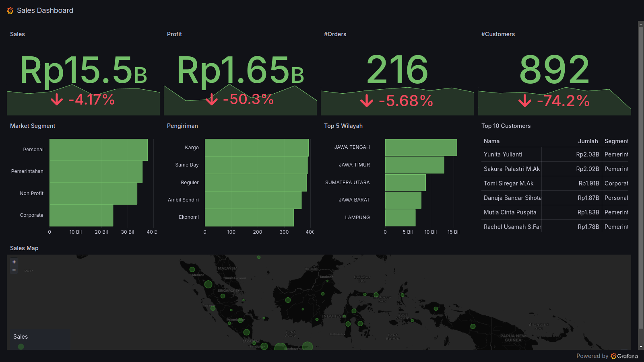Zoom in on the Sales Map
Screen dimensions: 644x362
[14, 262]
